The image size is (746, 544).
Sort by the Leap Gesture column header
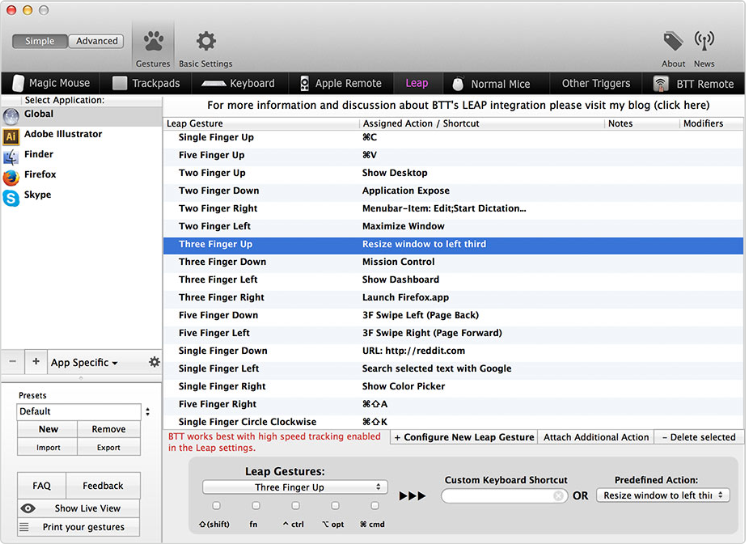[x=261, y=123]
